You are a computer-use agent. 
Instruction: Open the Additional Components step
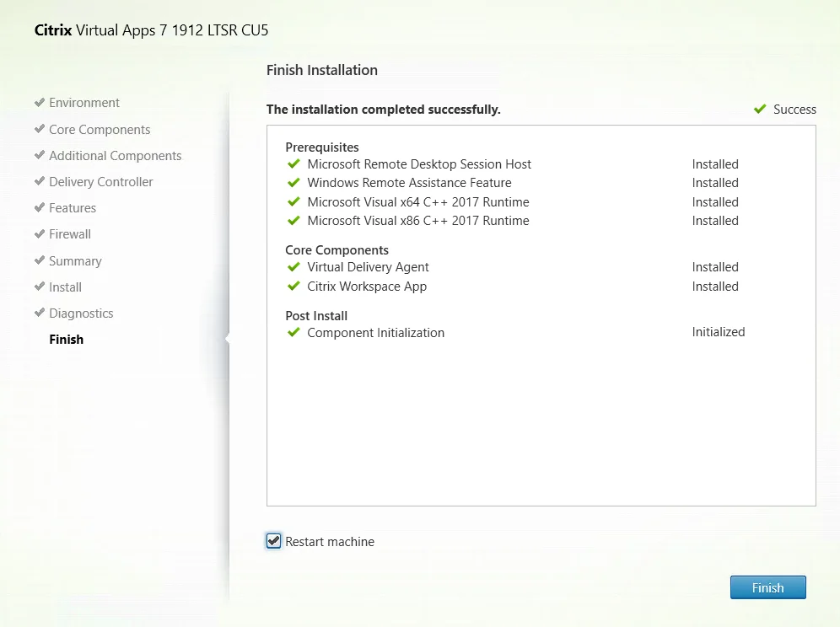116,156
